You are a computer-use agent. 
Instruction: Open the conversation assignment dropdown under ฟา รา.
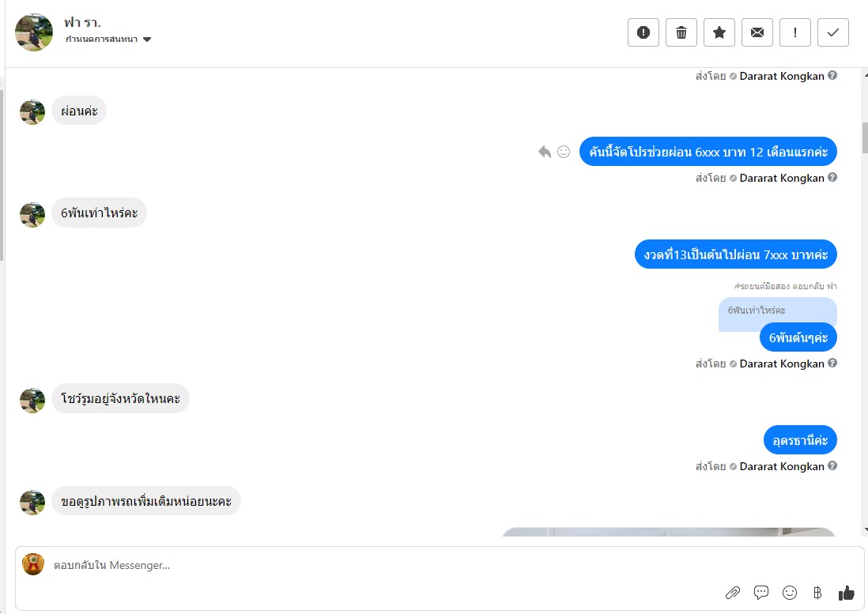[108, 40]
